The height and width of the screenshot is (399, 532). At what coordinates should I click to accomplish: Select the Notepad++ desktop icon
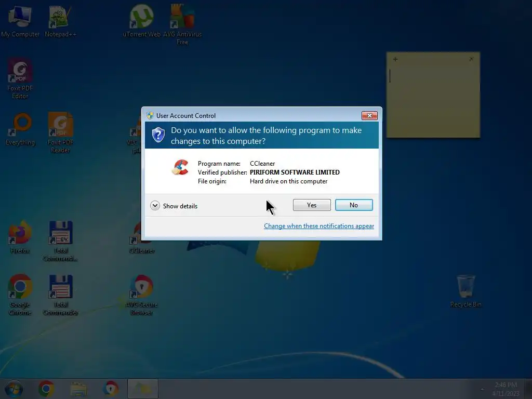click(60, 21)
